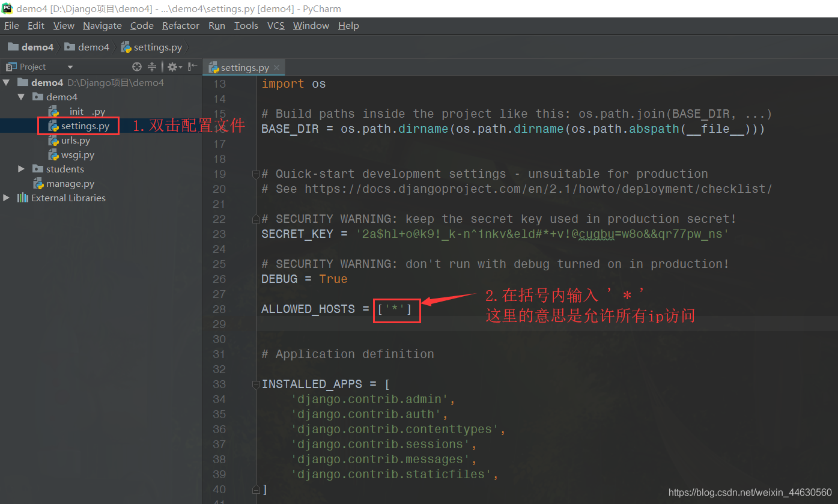This screenshot has height=504, width=838.
Task: Click students folder icon
Action: pos(38,169)
